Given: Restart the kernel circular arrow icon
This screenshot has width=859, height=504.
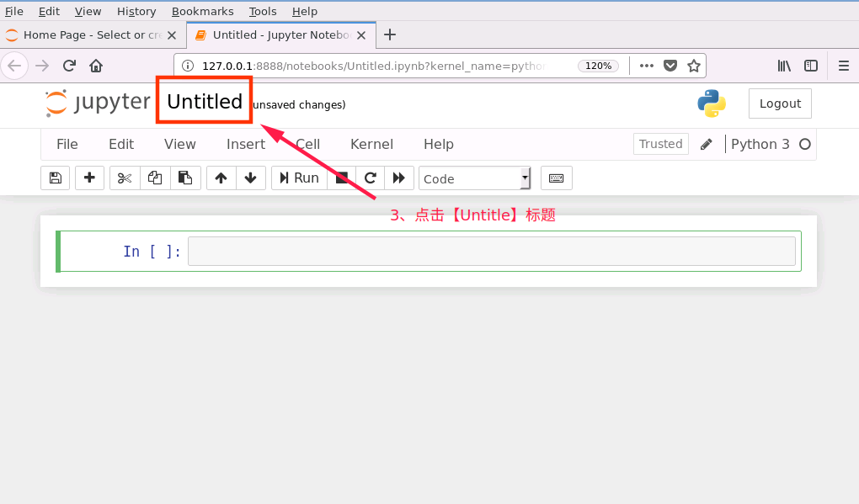Looking at the screenshot, I should click(371, 178).
